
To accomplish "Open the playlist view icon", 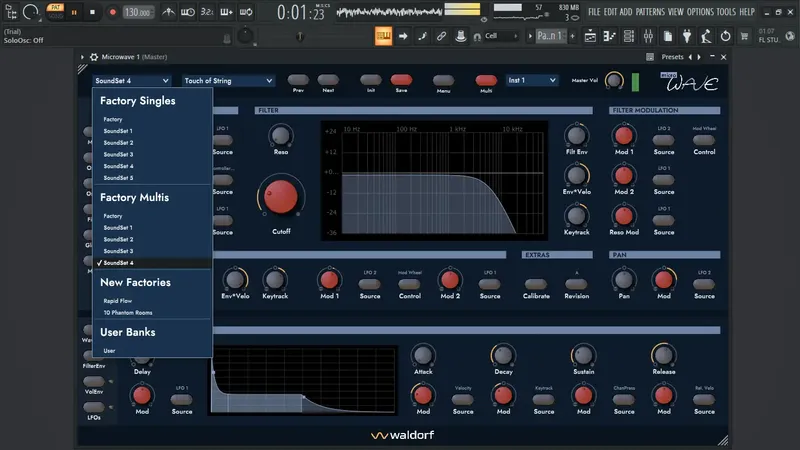I will click(589, 36).
